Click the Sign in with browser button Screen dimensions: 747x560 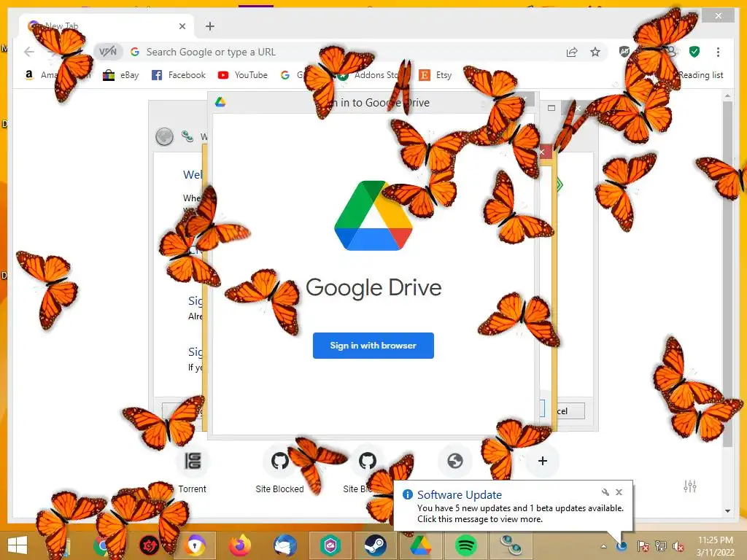(x=373, y=345)
